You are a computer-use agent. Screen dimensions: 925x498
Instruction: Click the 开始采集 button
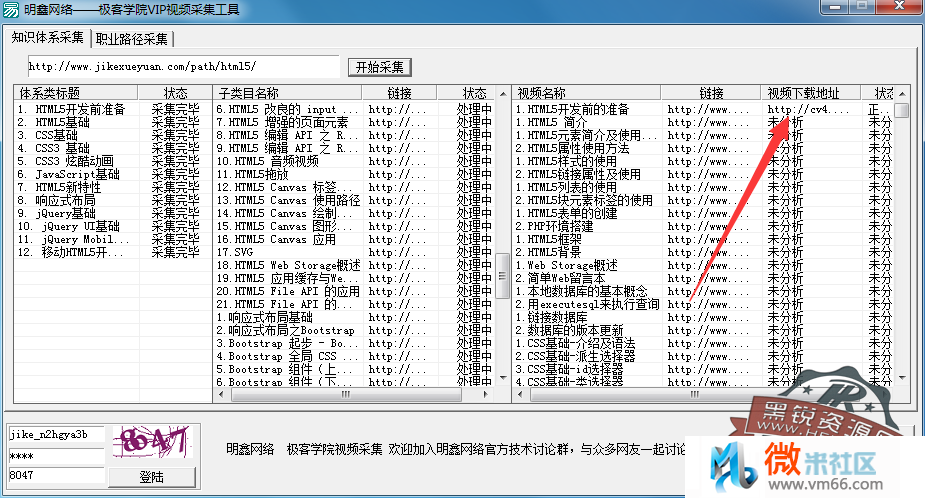coord(379,67)
